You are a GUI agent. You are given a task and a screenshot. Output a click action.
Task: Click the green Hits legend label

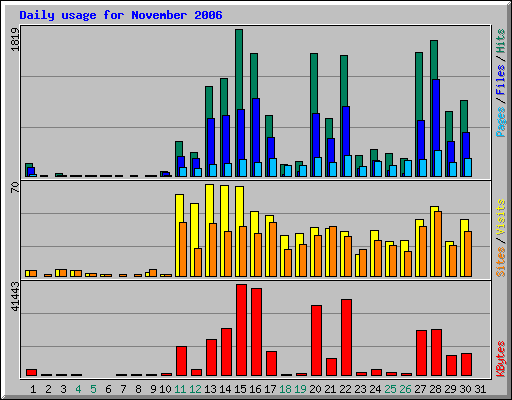coord(500,41)
